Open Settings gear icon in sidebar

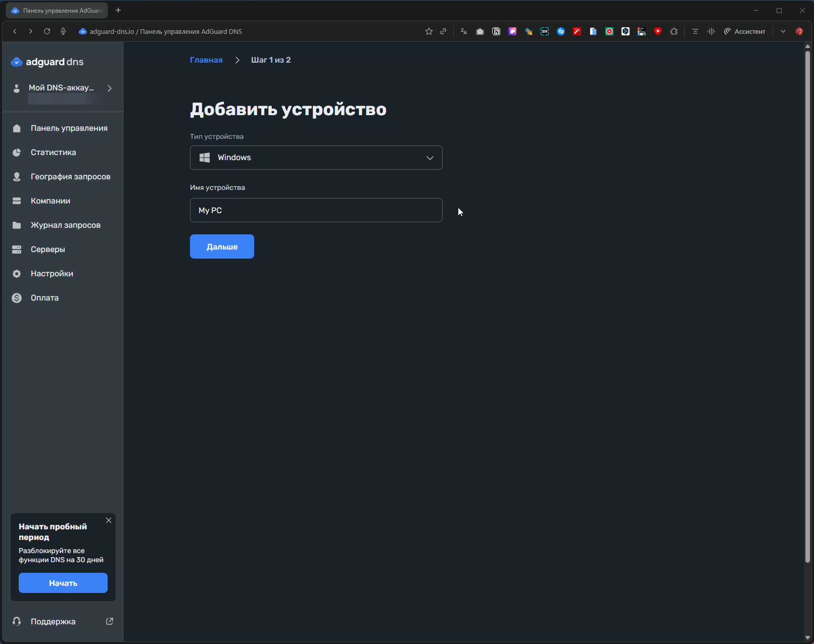(17, 274)
